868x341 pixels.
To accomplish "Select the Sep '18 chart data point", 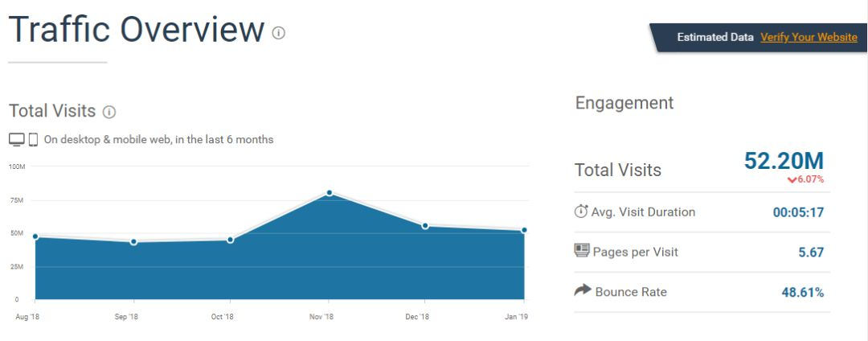I will (x=133, y=242).
